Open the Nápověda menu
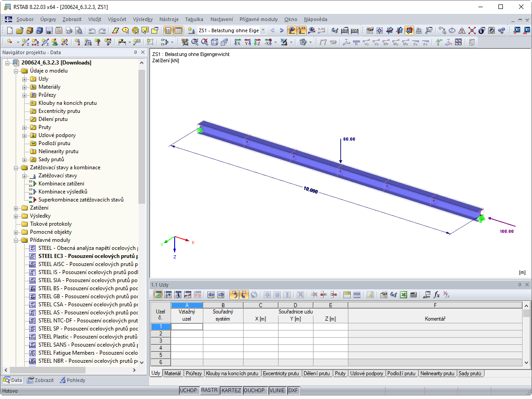Image resolution: width=532 pixels, height=399 pixels. [x=316, y=19]
